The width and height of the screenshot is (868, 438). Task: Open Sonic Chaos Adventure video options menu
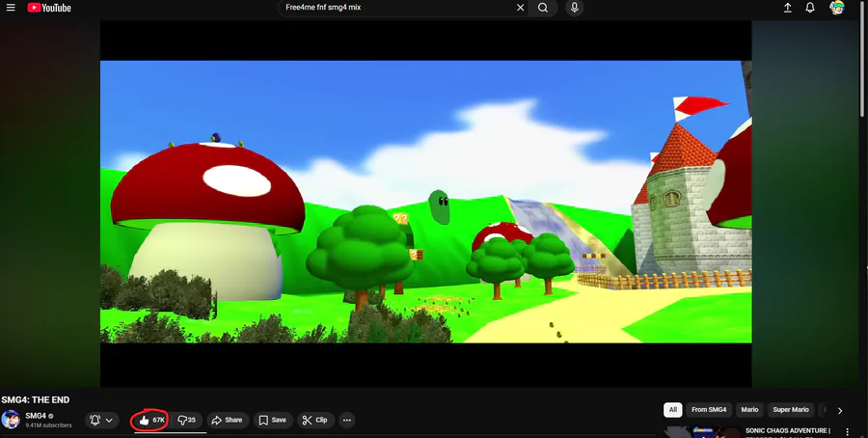point(847,432)
